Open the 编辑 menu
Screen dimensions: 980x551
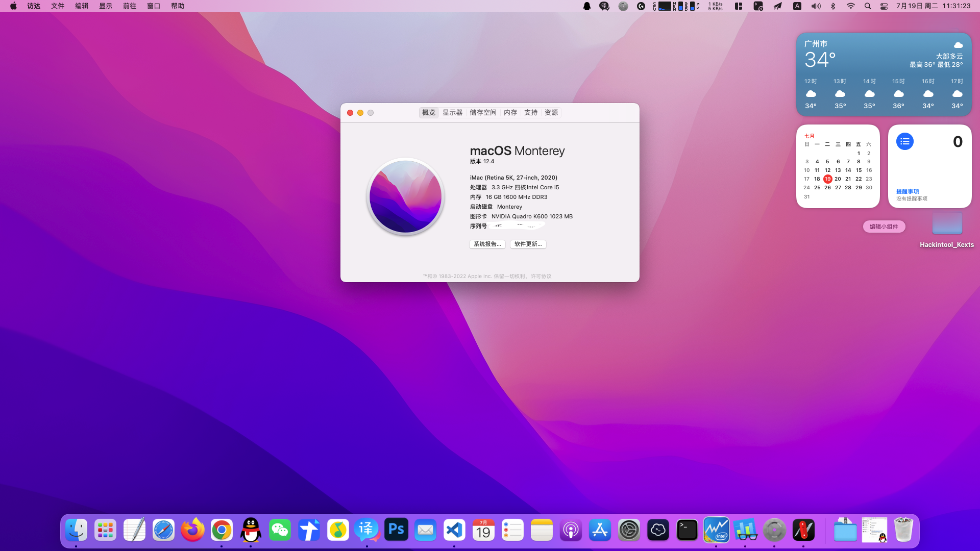pos(82,6)
